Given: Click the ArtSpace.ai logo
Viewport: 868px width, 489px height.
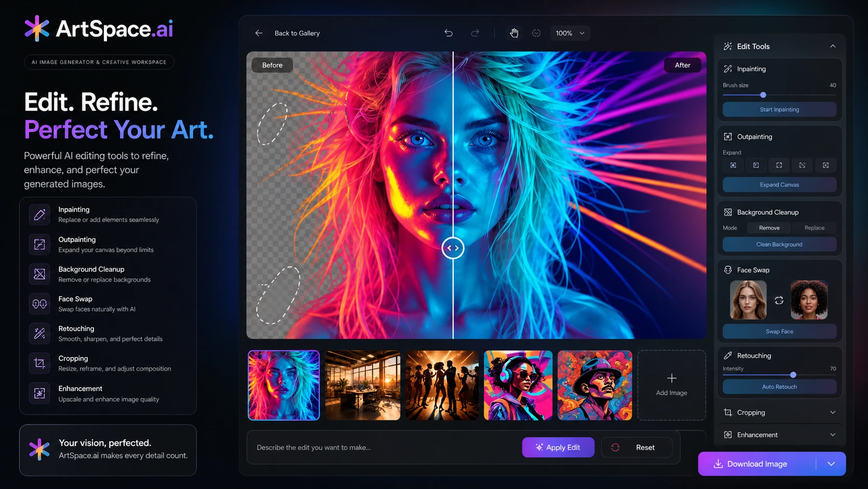Looking at the screenshot, I should click(x=99, y=29).
